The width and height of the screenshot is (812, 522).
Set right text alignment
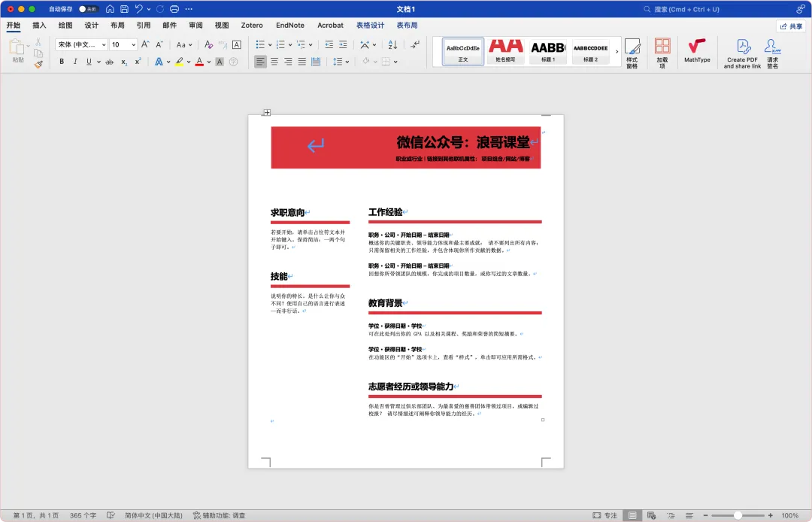tap(288, 62)
